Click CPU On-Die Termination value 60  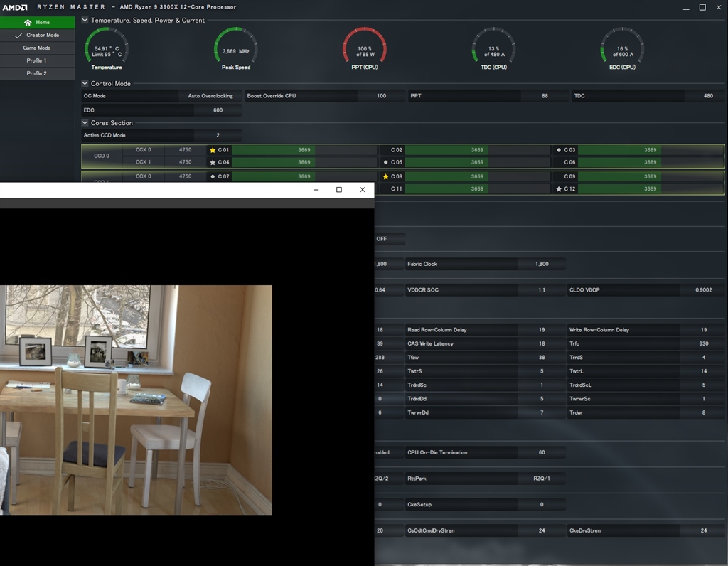542,452
